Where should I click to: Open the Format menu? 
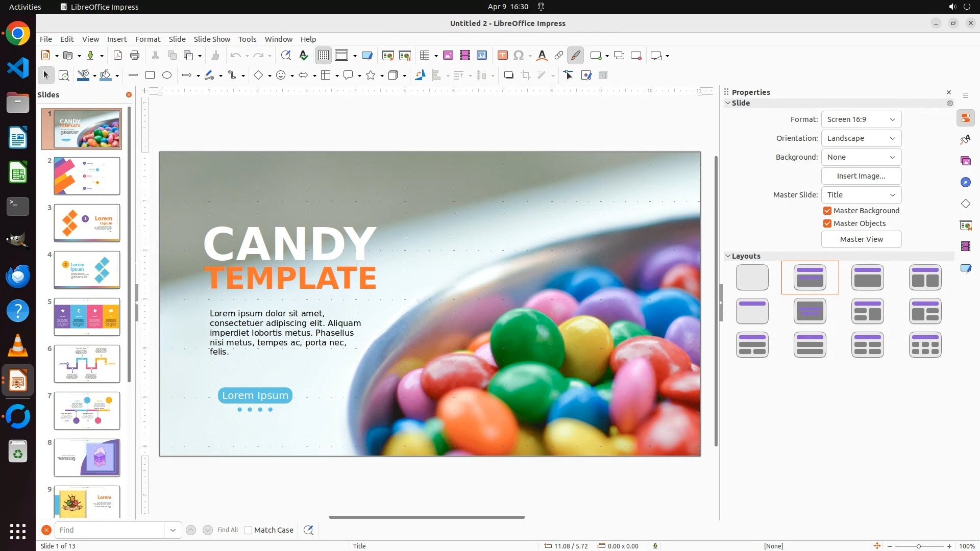(148, 39)
